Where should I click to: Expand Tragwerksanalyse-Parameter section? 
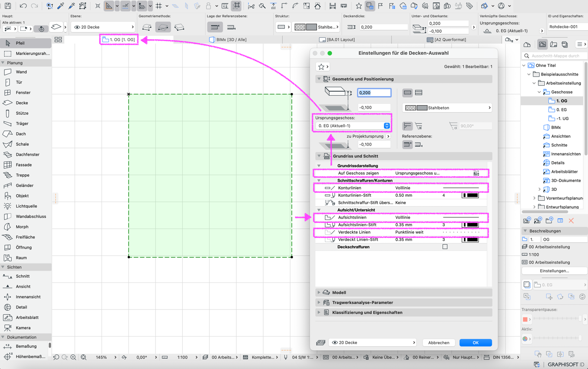(x=319, y=303)
